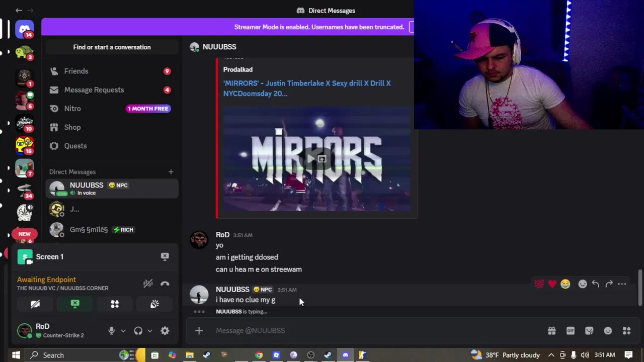
Task: Open volume control in system tray
Action: coord(584,355)
